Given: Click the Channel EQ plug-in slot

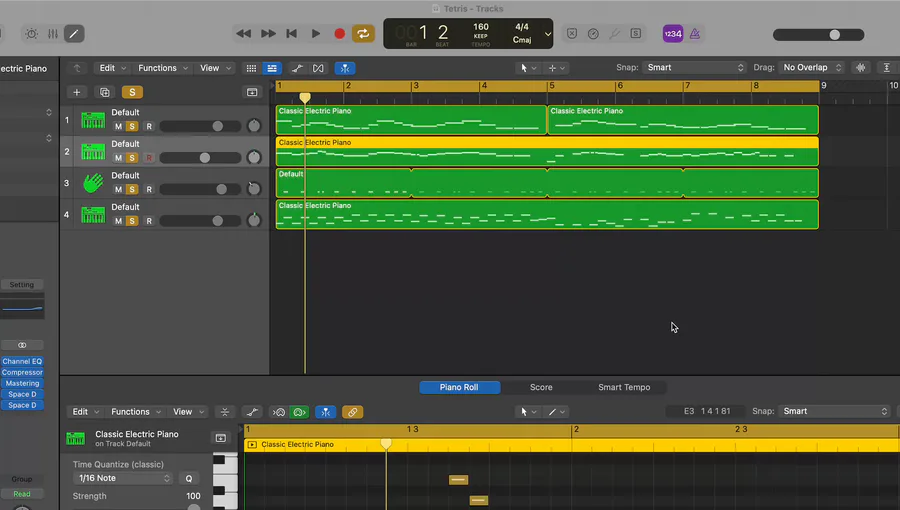Looking at the screenshot, I should click(22, 361).
